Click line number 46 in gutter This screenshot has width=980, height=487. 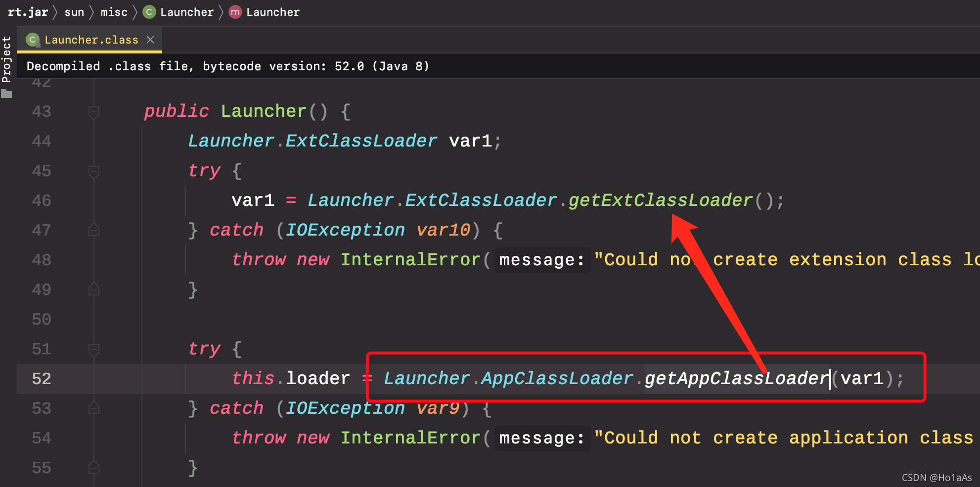(42, 200)
